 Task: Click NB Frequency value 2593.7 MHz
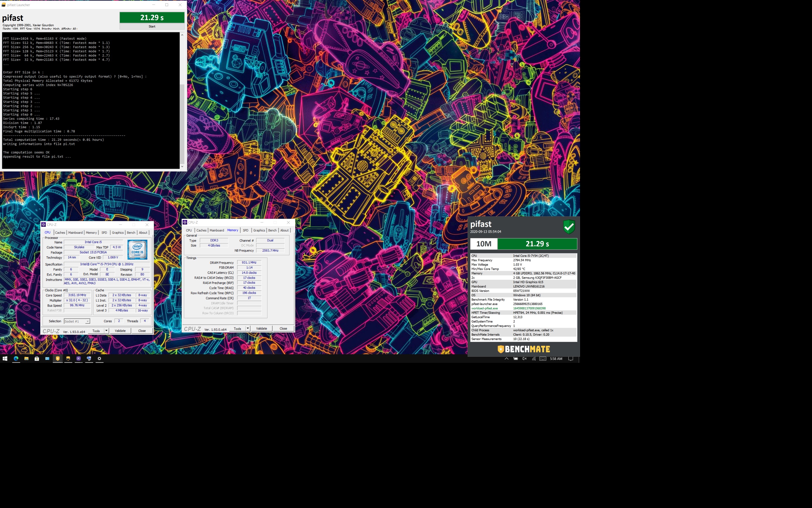[x=270, y=251]
